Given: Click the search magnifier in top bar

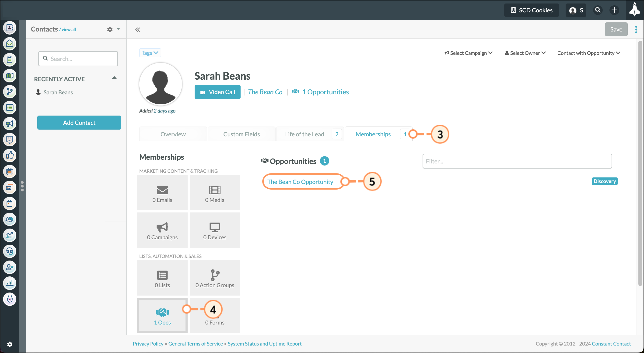Looking at the screenshot, I should (x=598, y=10).
